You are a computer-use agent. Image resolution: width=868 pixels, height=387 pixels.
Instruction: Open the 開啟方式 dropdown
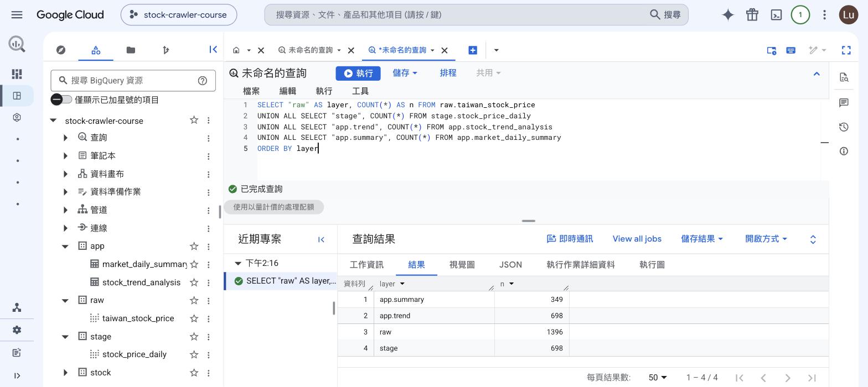(x=766, y=239)
